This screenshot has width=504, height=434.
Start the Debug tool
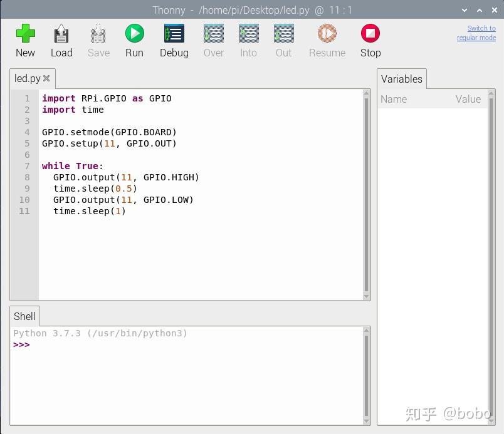[174, 34]
